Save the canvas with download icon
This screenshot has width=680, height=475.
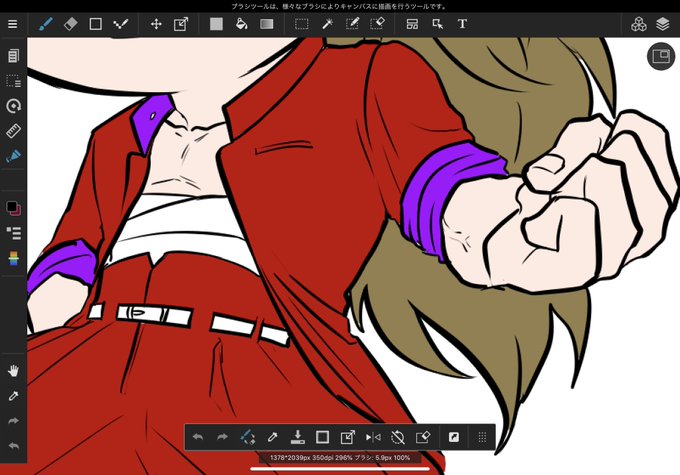click(x=298, y=437)
